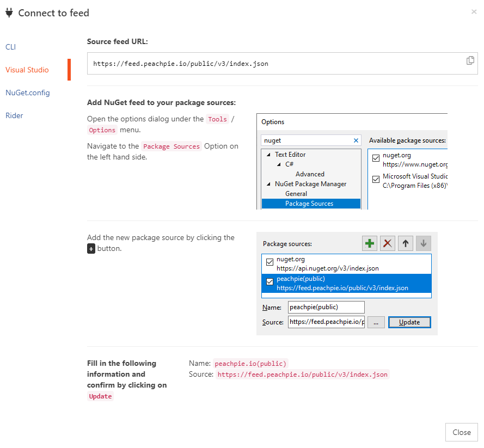Click the Name field with peachpie(public)

(x=326, y=307)
